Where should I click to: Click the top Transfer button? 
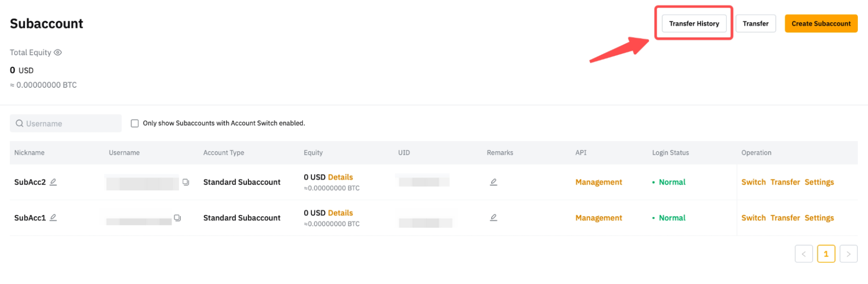755,23
